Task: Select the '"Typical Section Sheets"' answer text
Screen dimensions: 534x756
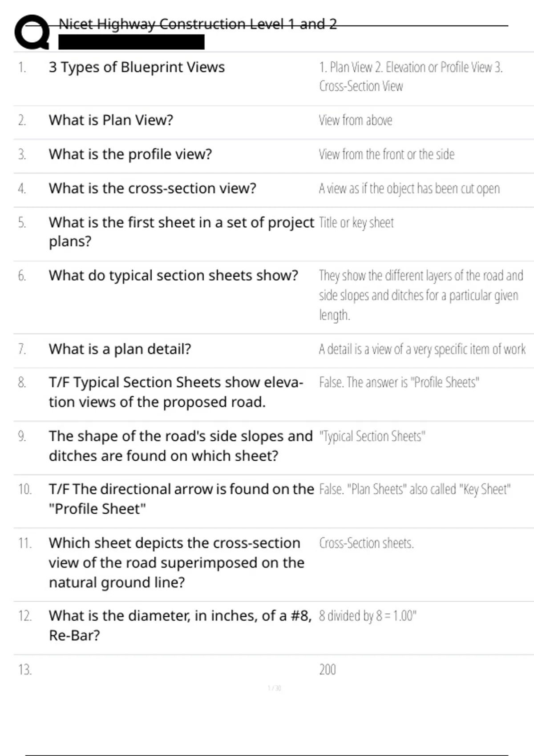Action: tap(372, 436)
